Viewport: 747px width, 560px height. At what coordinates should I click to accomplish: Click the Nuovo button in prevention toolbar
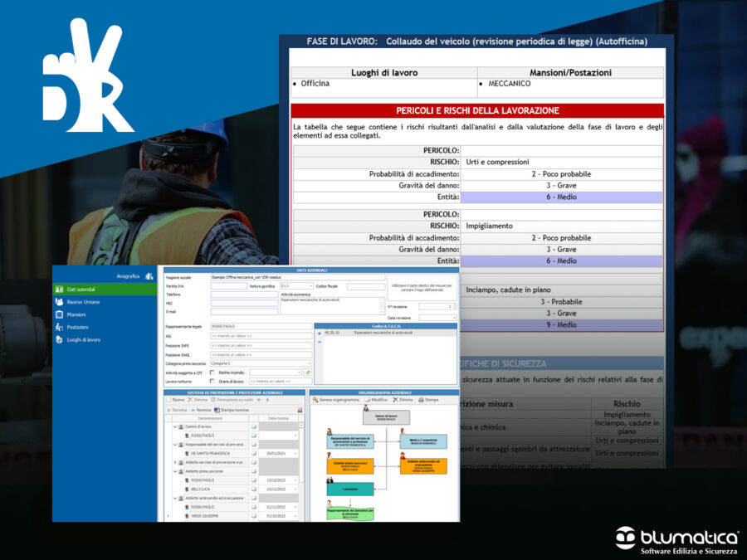tap(175, 400)
